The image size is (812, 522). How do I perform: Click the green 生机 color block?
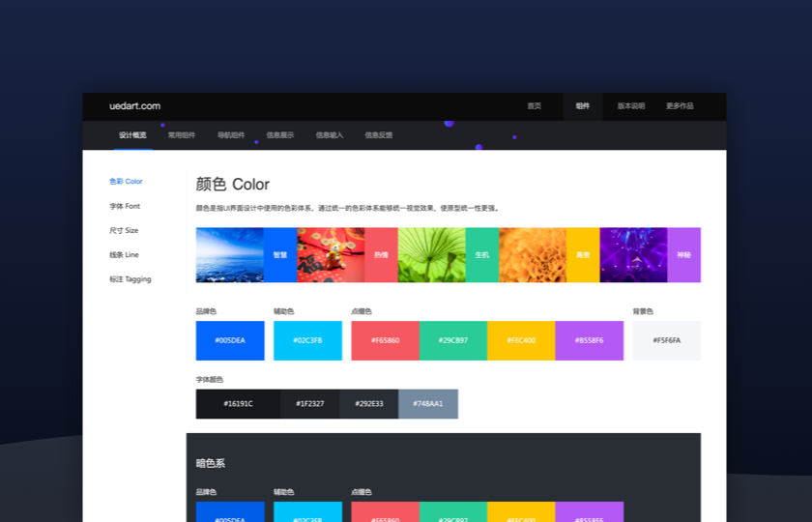(482, 255)
